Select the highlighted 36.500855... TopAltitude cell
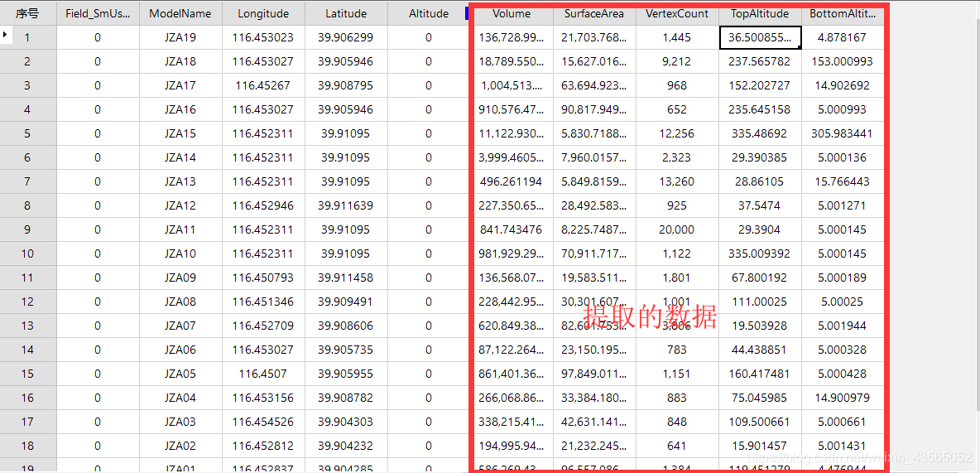The width and height of the screenshot is (980, 473). (759, 37)
